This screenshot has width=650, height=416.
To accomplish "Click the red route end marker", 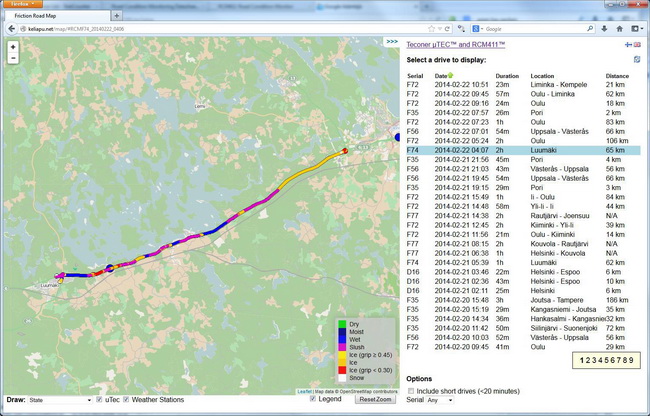I will tap(344, 151).
